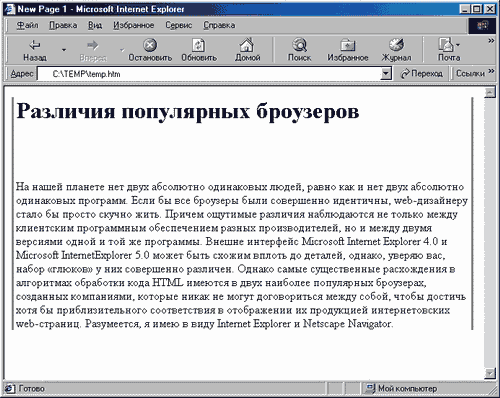Click the scrollbar down arrow

(x=490, y=373)
